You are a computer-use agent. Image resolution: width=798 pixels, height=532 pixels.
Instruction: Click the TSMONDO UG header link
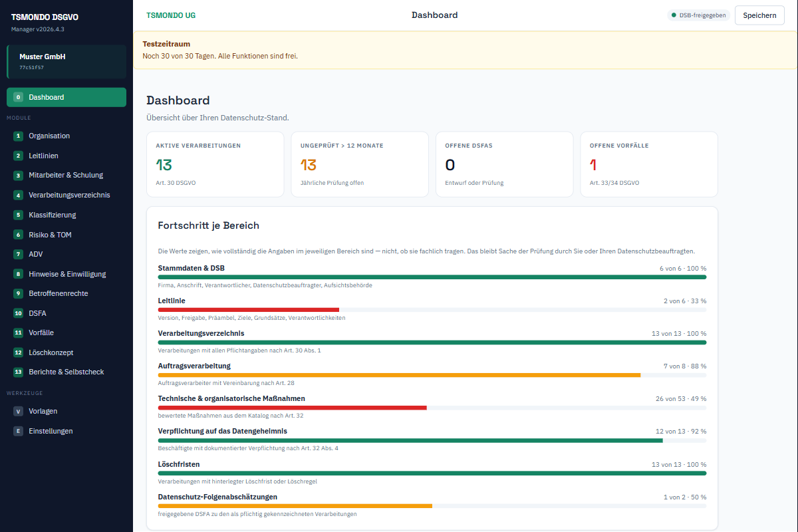click(171, 15)
